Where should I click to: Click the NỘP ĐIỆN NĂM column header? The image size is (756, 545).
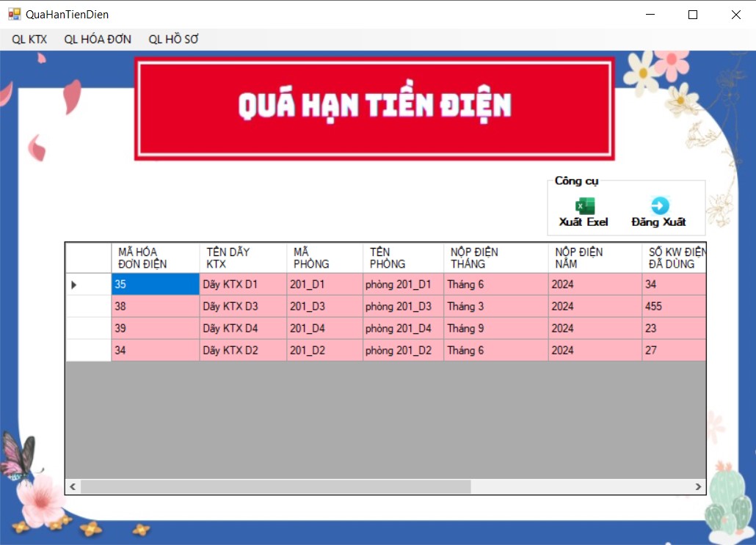tap(595, 257)
